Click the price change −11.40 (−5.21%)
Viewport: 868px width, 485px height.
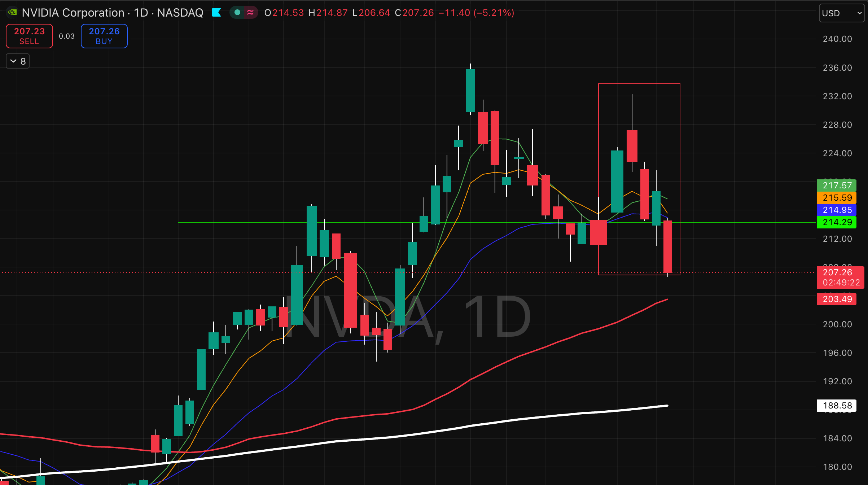tap(476, 13)
